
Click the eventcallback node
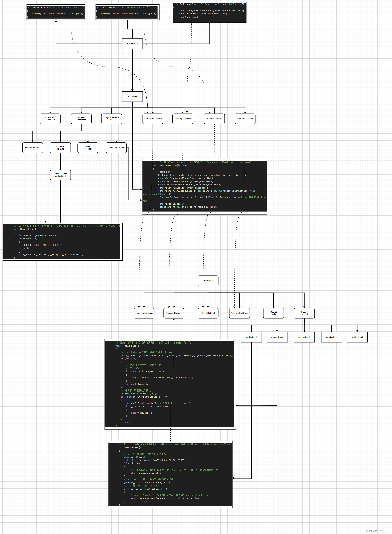point(357,337)
